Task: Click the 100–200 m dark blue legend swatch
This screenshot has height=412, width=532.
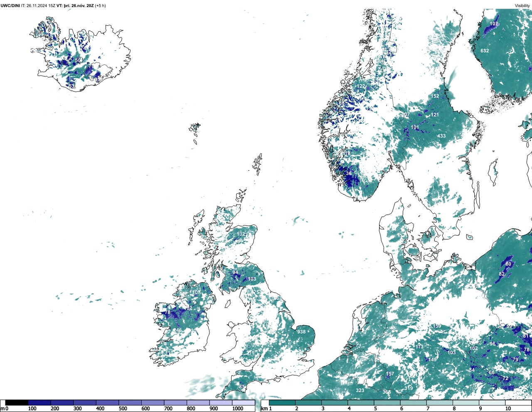Action: click(x=39, y=403)
